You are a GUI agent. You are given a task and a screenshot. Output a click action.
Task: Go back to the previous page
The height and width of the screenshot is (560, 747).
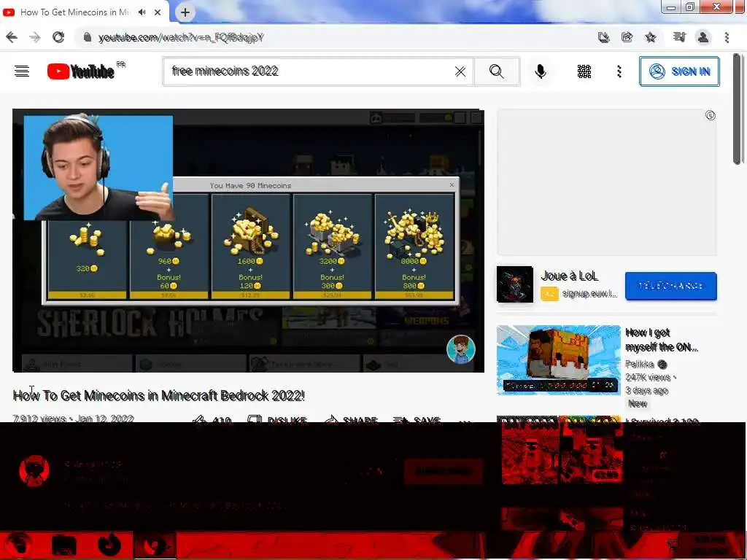(x=12, y=37)
